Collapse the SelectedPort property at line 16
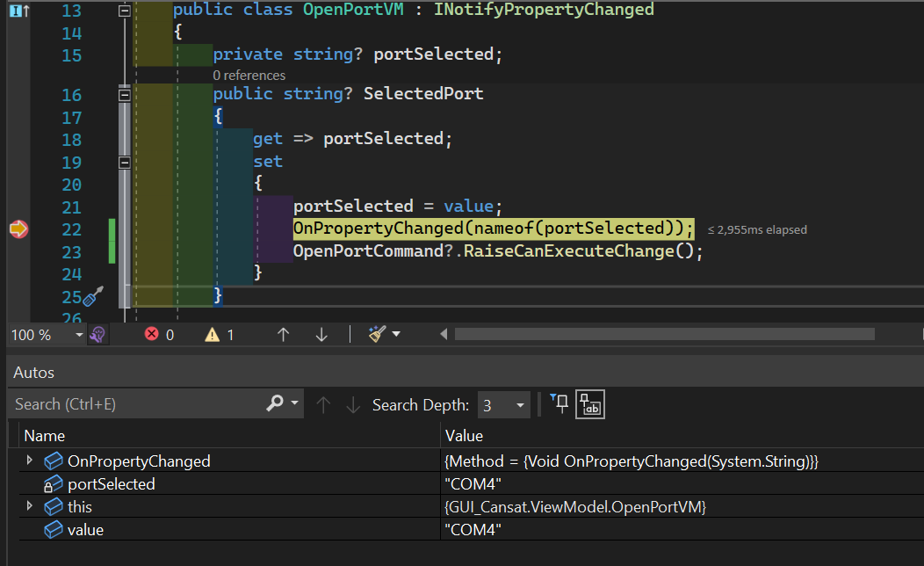 pyautogui.click(x=125, y=95)
